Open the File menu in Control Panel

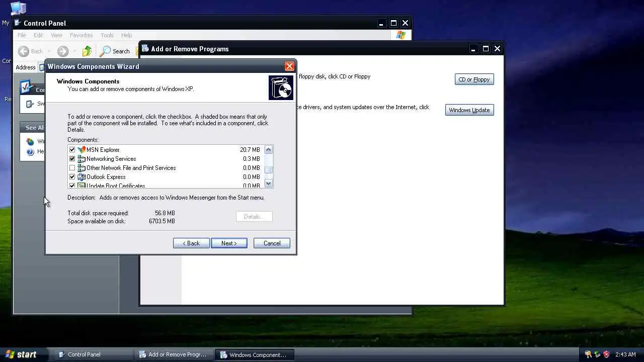[x=22, y=35]
